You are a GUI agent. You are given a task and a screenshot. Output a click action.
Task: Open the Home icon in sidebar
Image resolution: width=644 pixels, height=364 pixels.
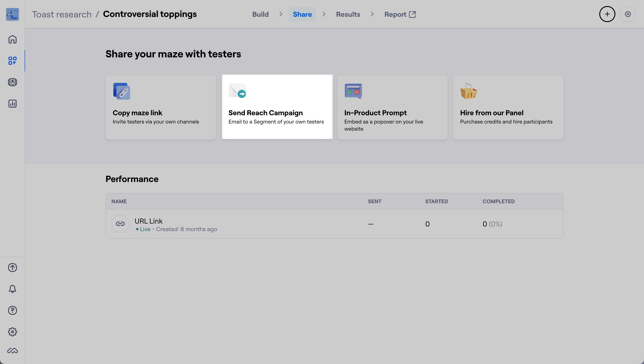pos(12,39)
